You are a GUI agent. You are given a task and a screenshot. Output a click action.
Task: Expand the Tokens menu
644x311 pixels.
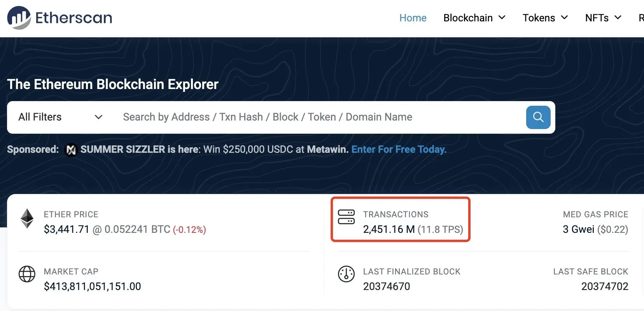point(545,18)
